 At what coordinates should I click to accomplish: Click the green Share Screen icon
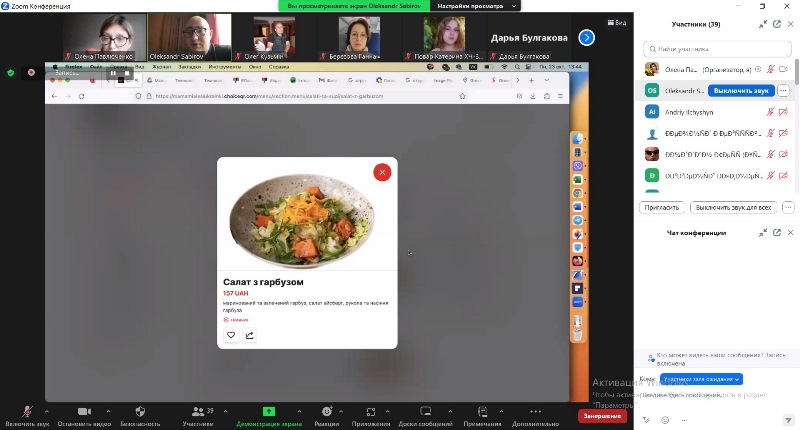[269, 411]
